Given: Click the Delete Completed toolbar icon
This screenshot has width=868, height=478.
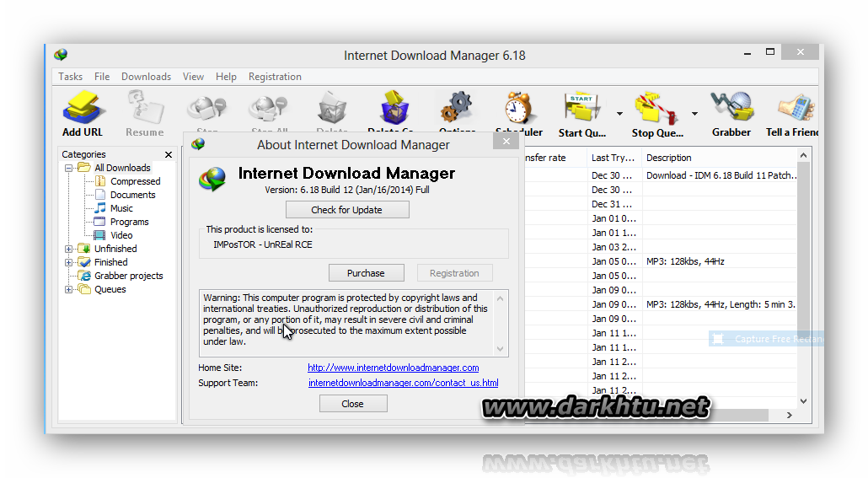Looking at the screenshot, I should (x=394, y=107).
